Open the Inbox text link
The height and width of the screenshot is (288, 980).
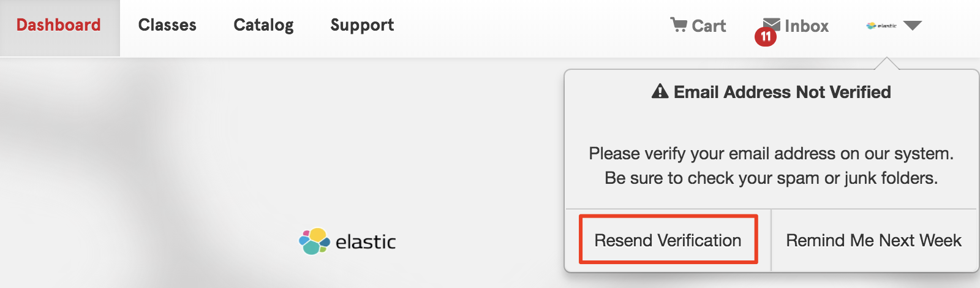pos(807,26)
